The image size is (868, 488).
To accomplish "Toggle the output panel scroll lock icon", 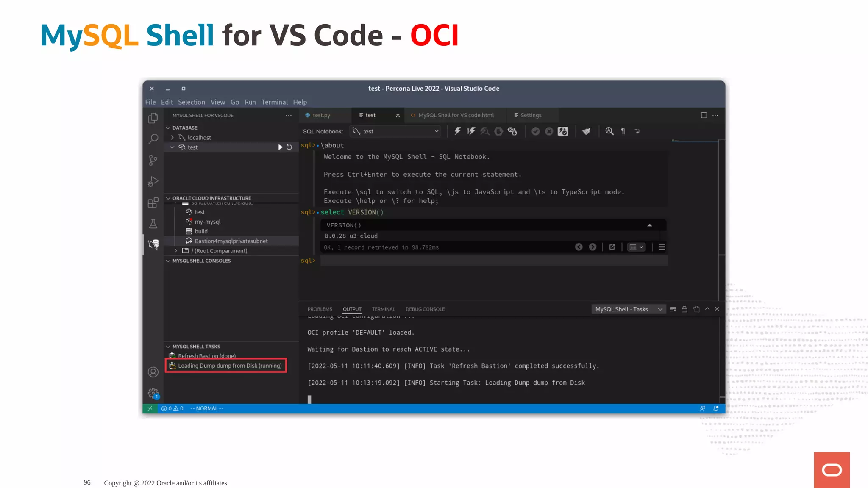I will click(x=684, y=309).
